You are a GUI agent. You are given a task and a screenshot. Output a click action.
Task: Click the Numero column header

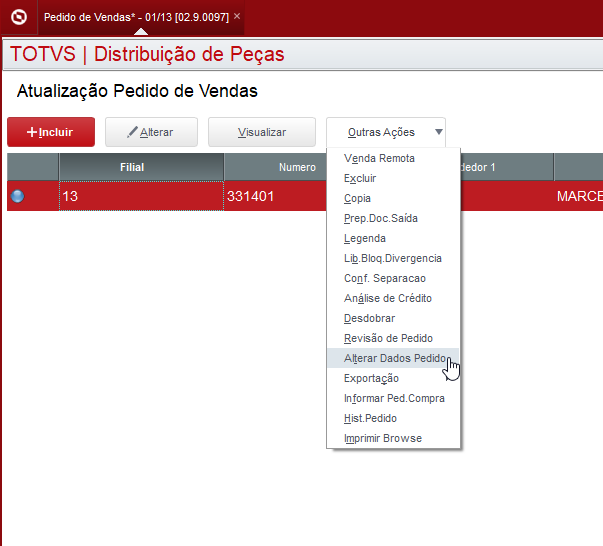pos(275,167)
